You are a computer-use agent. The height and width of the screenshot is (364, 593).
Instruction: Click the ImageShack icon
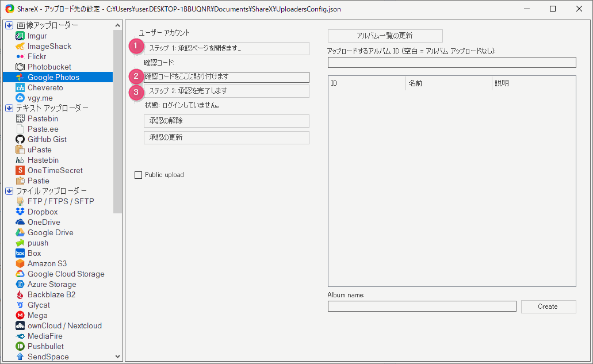click(x=20, y=46)
